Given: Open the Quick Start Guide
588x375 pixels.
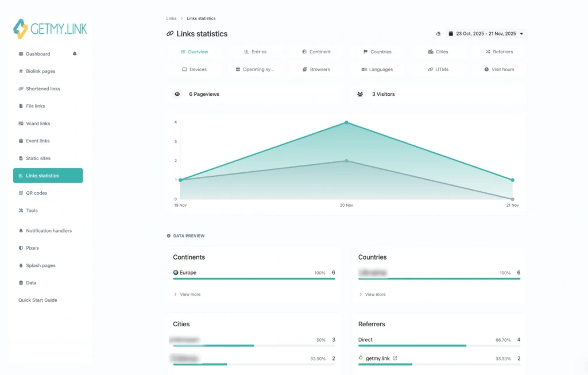Looking at the screenshot, I should click(37, 300).
